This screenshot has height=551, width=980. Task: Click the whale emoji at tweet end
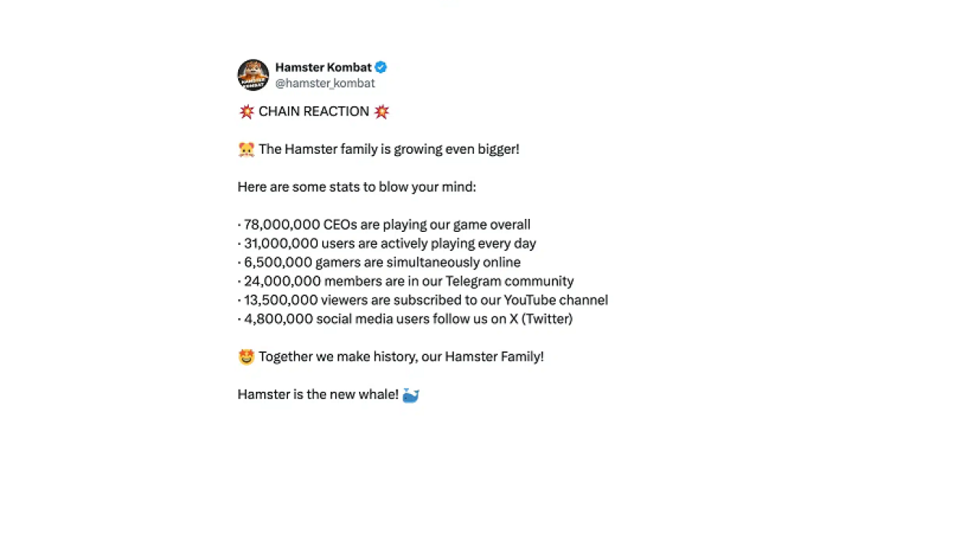[410, 395]
